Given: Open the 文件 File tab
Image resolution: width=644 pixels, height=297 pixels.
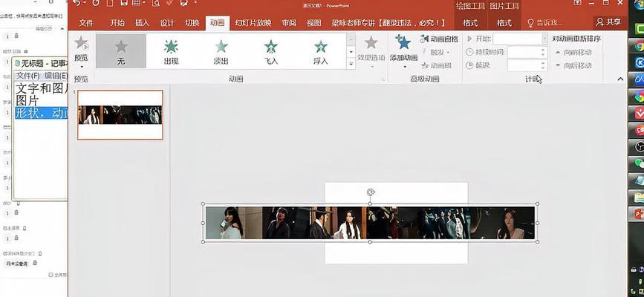Looking at the screenshot, I should (x=86, y=23).
